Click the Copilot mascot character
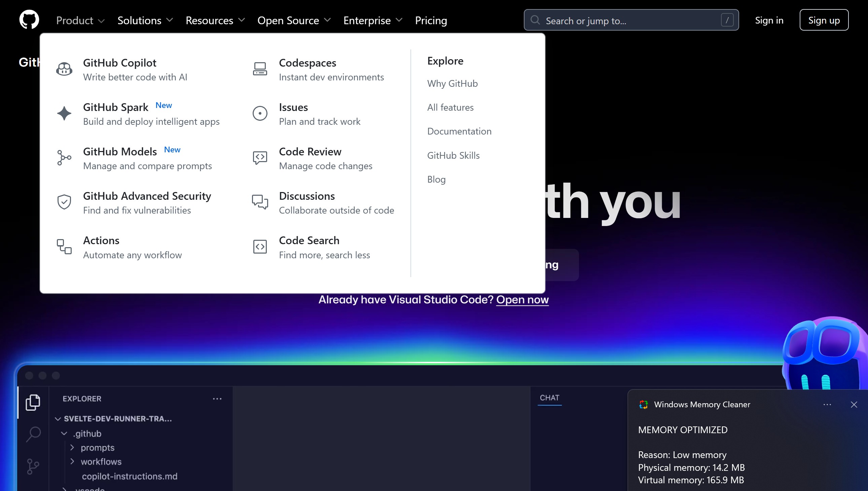Screen dimensions: 868x491 pyautogui.click(x=825, y=353)
